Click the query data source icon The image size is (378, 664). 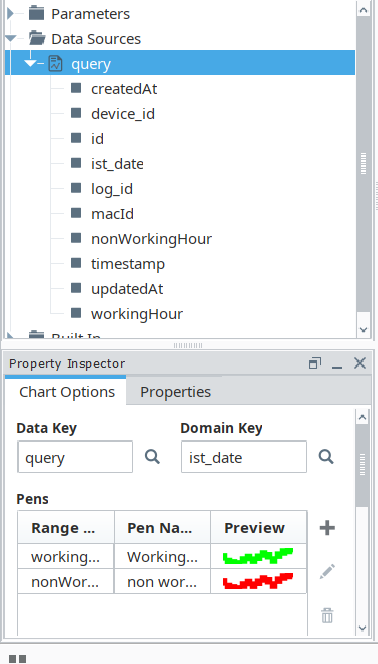pyautogui.click(x=55, y=64)
